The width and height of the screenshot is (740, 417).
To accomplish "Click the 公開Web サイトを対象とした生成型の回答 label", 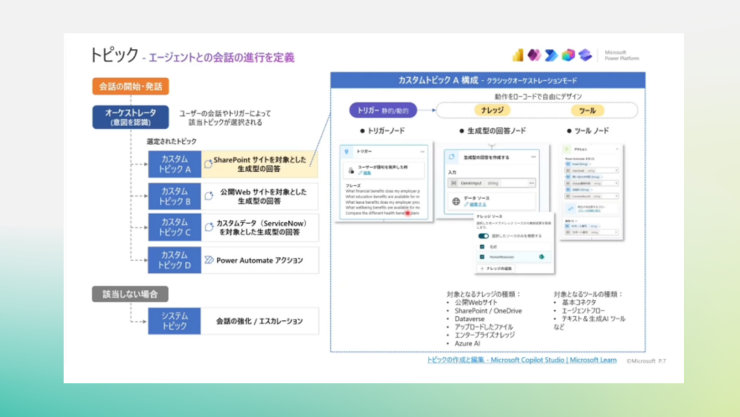I will [263, 196].
